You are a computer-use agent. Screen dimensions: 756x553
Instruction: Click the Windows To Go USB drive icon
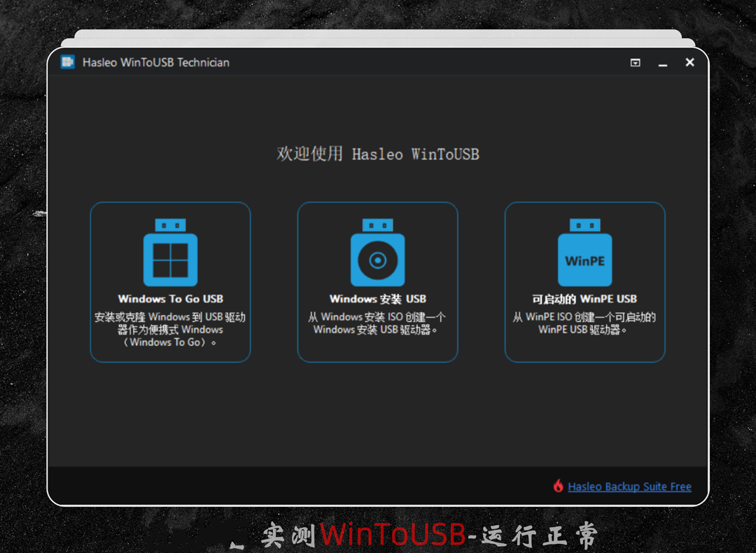[x=170, y=252]
